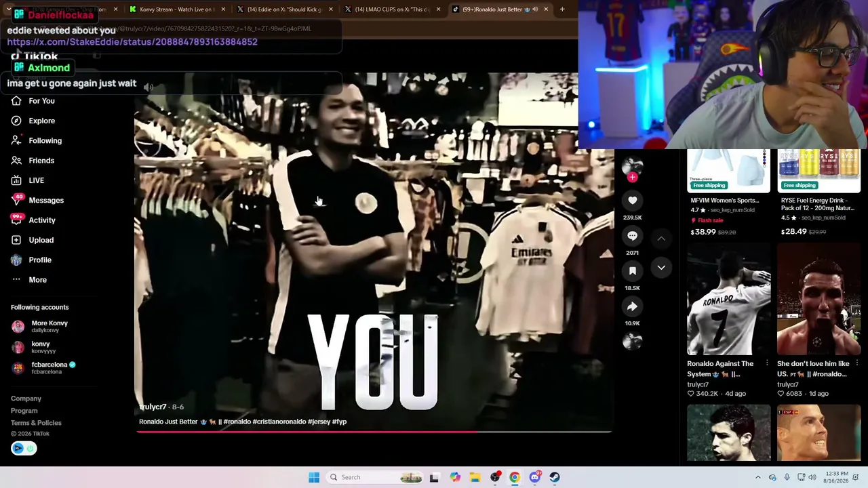The width and height of the screenshot is (868, 488).
Task: Click the #fyp hashtag in the caption
Action: pyautogui.click(x=339, y=422)
